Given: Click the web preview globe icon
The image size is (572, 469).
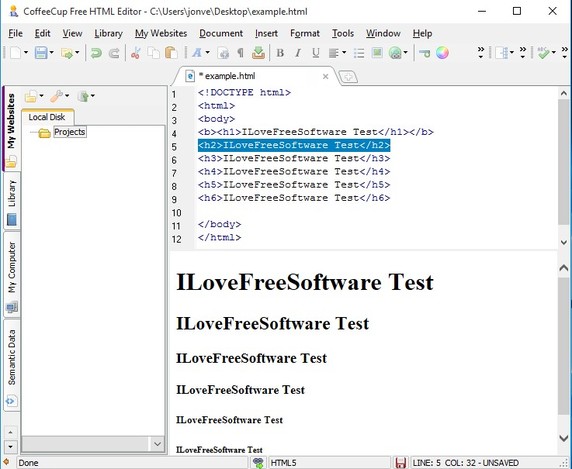Looking at the screenshot, I should [395, 53].
